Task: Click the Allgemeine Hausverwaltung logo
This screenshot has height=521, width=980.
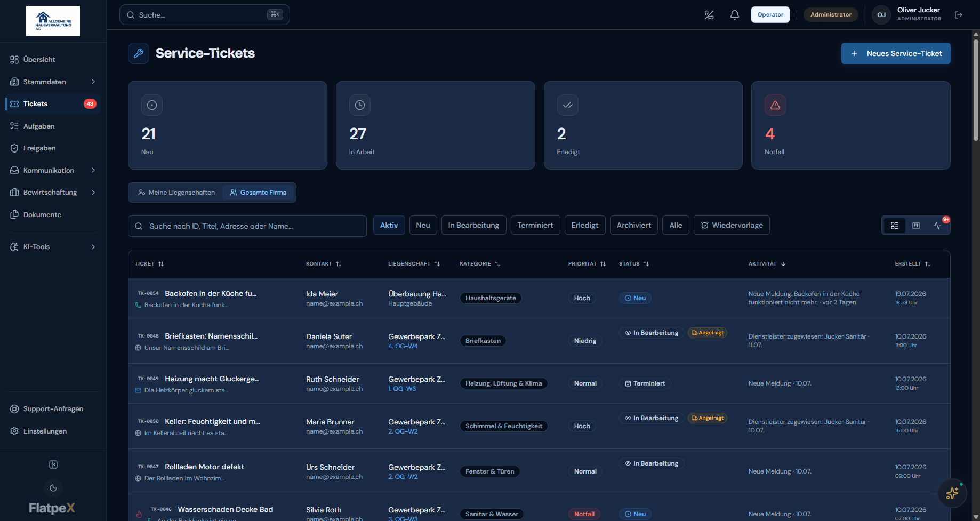Action: tap(53, 21)
